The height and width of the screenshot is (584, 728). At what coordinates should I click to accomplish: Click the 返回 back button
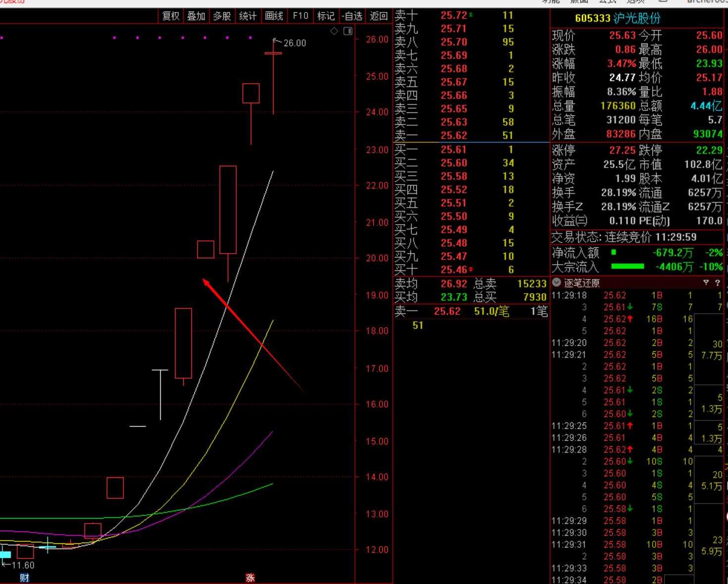point(379,16)
